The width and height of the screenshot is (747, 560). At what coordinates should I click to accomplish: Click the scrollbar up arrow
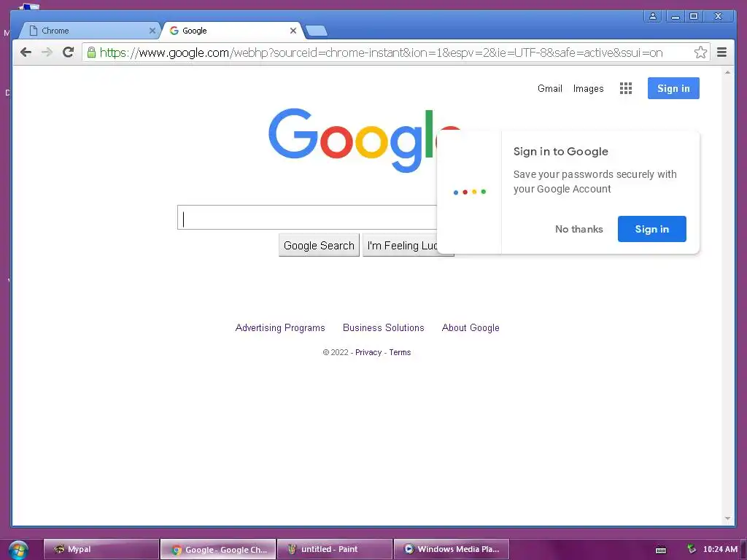click(x=727, y=72)
